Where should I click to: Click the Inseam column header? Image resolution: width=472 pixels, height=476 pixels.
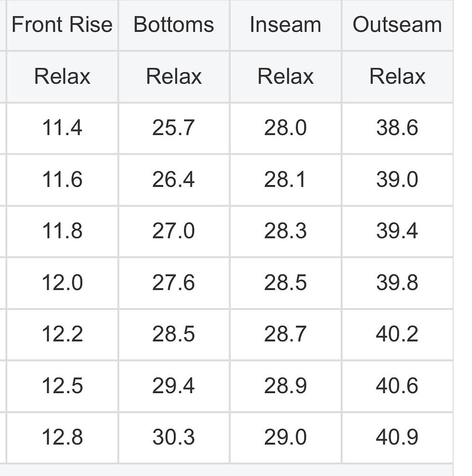[286, 25]
